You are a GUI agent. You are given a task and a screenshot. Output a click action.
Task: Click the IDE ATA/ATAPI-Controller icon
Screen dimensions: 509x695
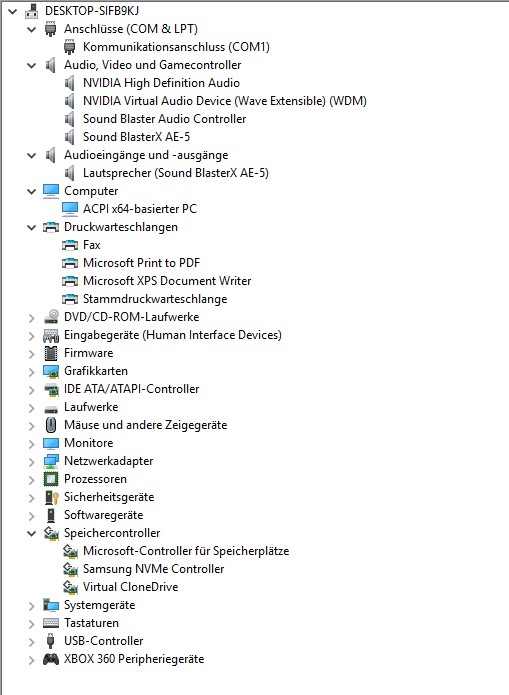pyautogui.click(x=51, y=389)
